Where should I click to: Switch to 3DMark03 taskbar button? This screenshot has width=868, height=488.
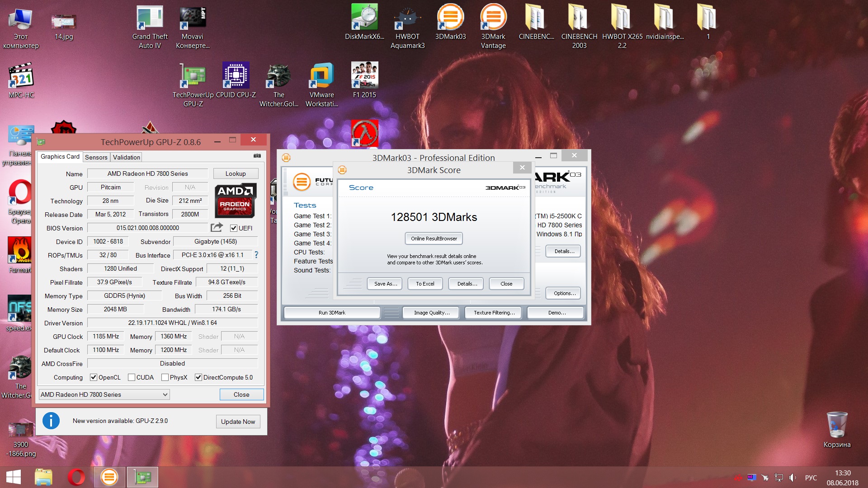click(109, 477)
